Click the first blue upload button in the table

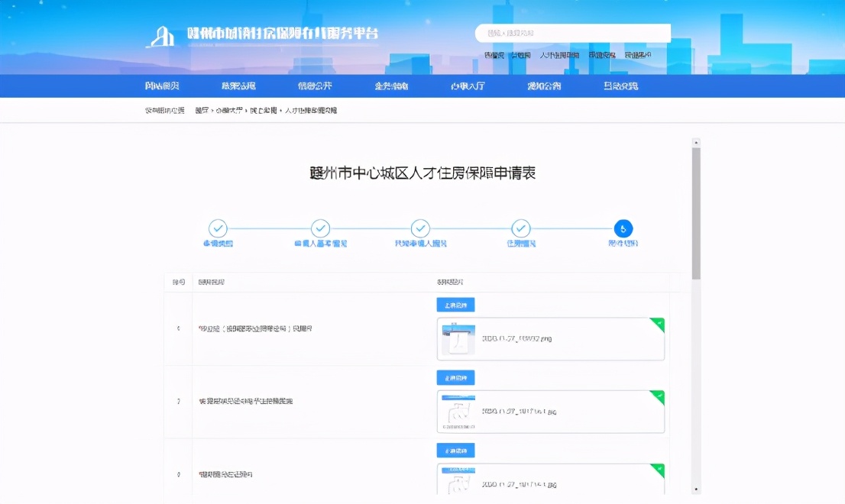[x=457, y=304]
